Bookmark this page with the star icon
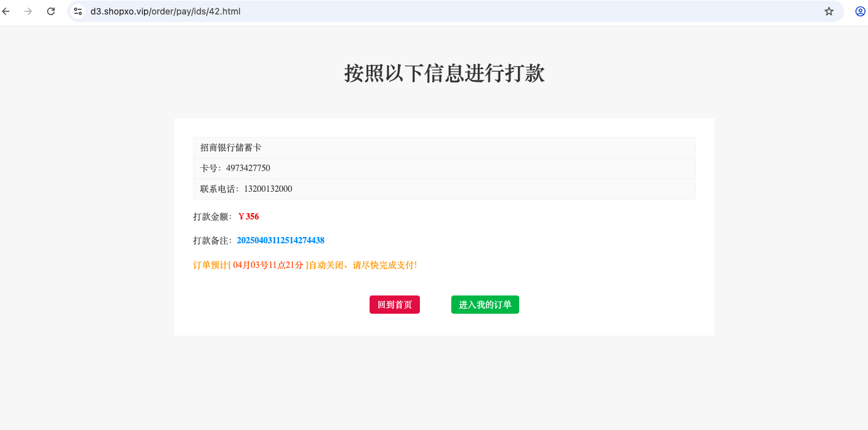This screenshot has width=868, height=430. [829, 11]
